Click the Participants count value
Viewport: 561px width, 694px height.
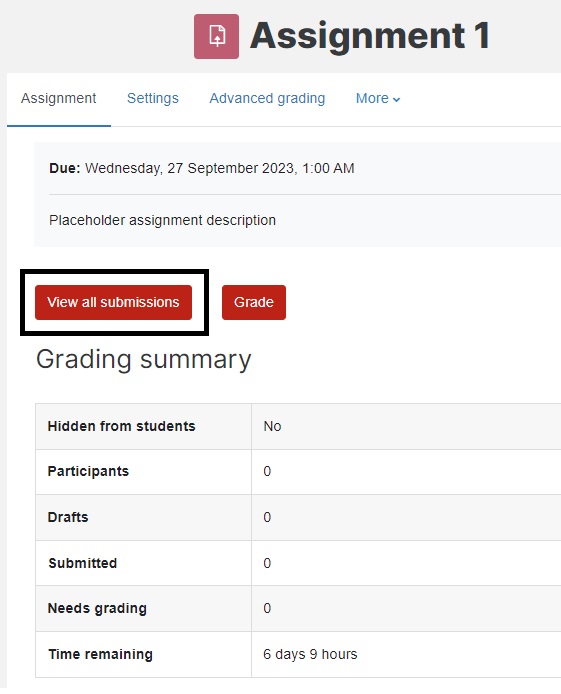tap(267, 471)
